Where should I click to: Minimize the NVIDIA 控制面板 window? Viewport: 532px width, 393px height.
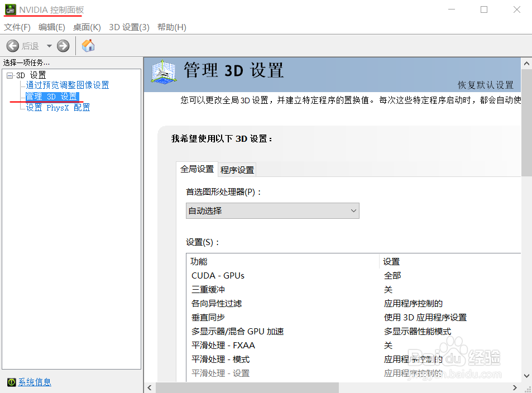452,9
